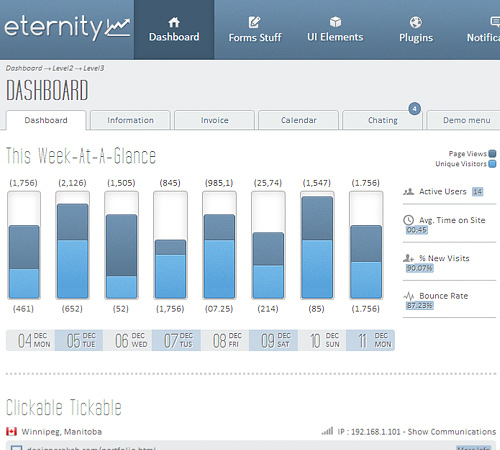Select the 07 DEC TUS date

pyautogui.click(x=176, y=340)
